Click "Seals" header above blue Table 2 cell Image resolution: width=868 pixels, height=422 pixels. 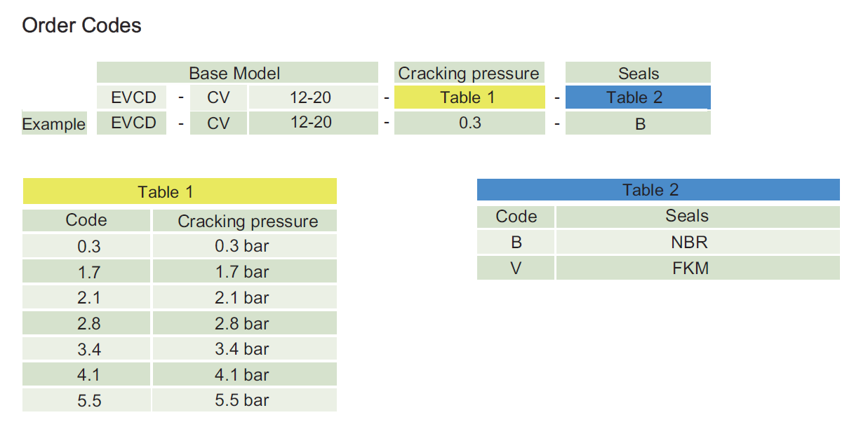[x=638, y=73]
